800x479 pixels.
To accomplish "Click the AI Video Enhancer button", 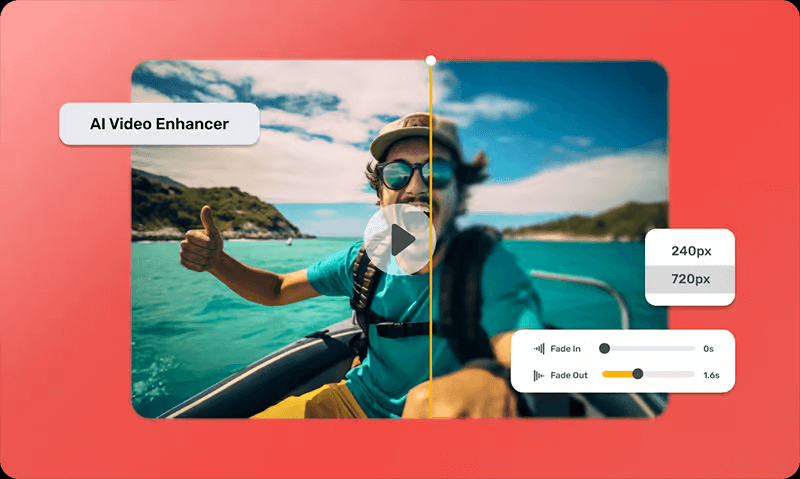I will tap(159, 124).
